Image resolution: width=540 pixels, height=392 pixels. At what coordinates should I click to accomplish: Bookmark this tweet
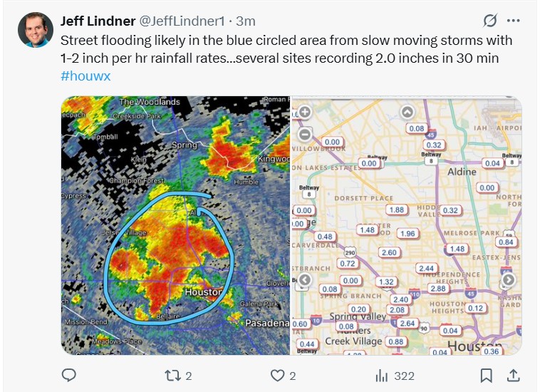(x=486, y=376)
